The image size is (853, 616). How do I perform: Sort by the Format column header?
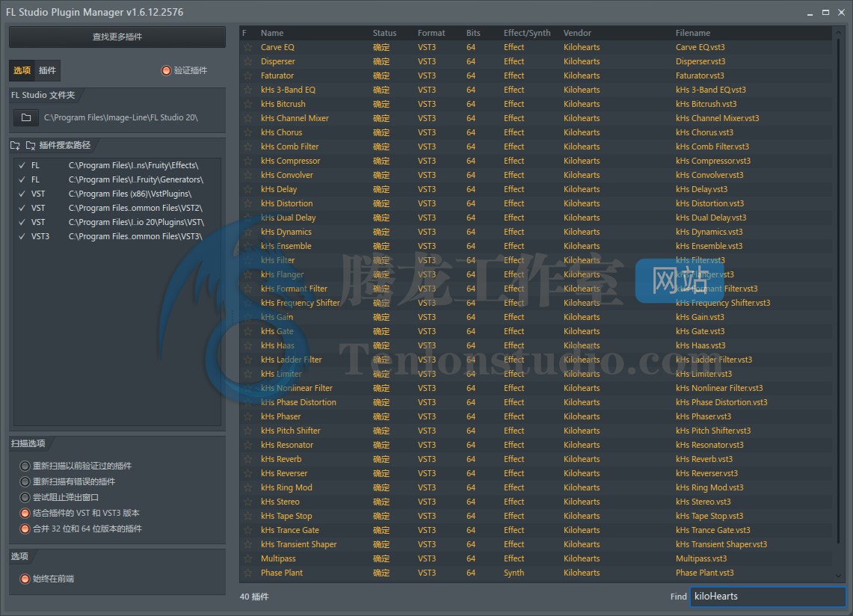431,33
